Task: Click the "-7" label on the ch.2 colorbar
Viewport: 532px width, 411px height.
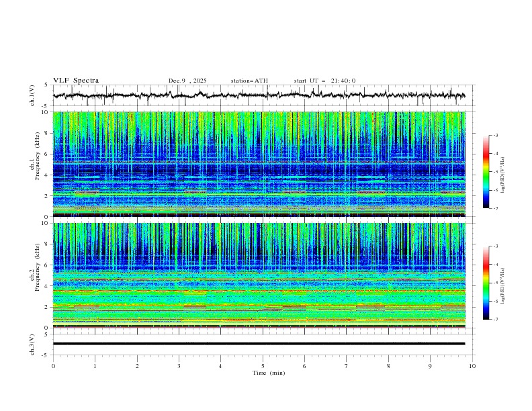Action: [495, 320]
